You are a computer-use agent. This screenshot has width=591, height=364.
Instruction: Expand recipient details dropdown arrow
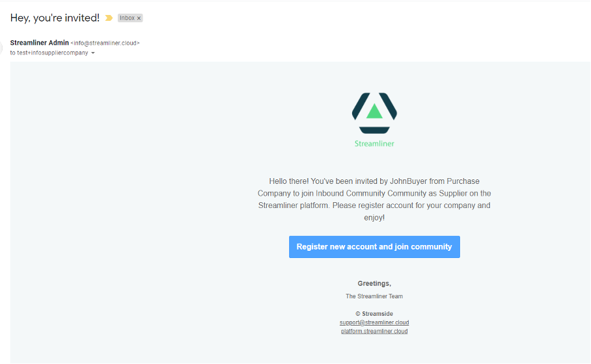tap(92, 53)
